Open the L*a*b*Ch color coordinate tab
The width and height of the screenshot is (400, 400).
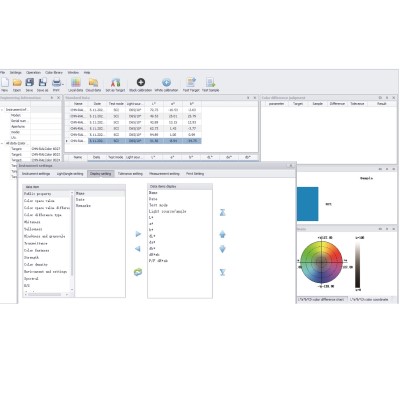point(370,300)
